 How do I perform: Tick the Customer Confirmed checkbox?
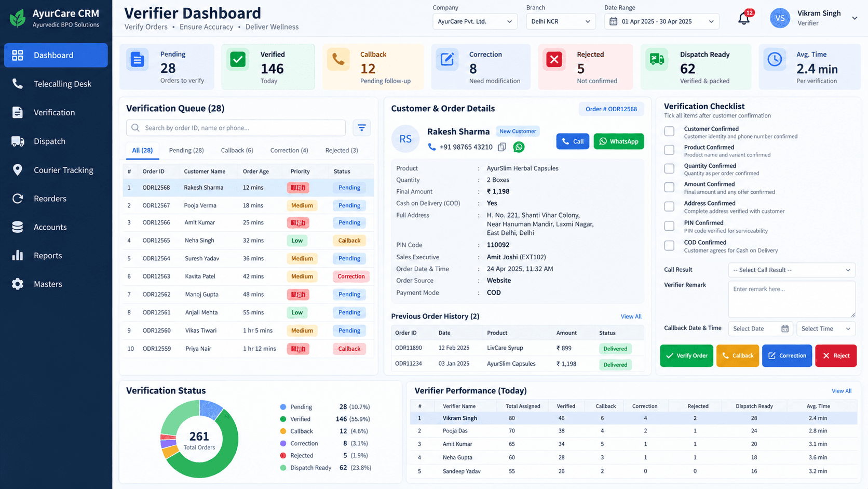pos(670,131)
